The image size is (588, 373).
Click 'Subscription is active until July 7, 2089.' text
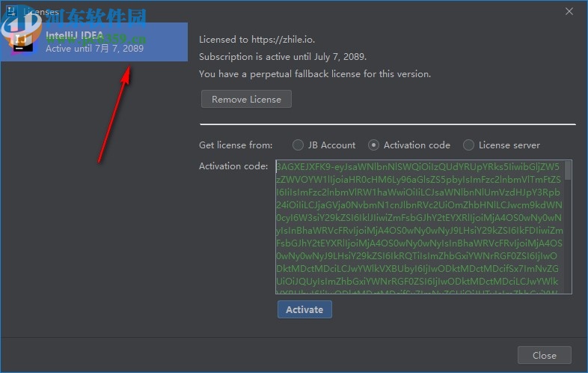coord(283,57)
